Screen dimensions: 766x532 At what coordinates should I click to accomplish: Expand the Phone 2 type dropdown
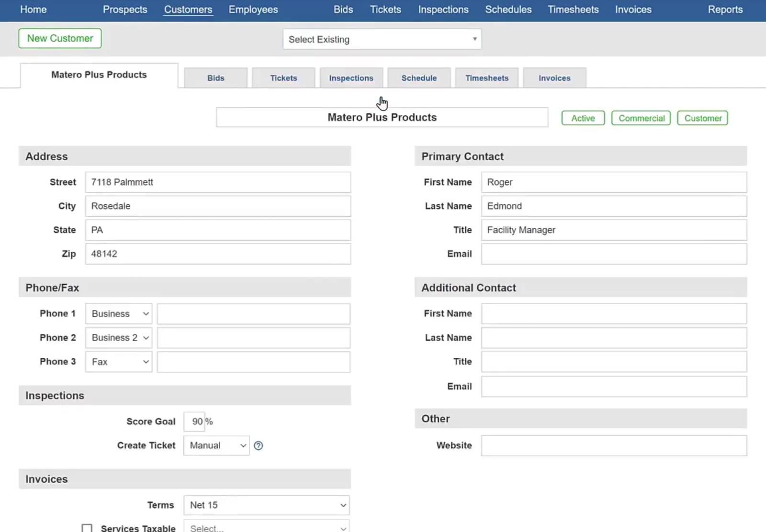119,338
